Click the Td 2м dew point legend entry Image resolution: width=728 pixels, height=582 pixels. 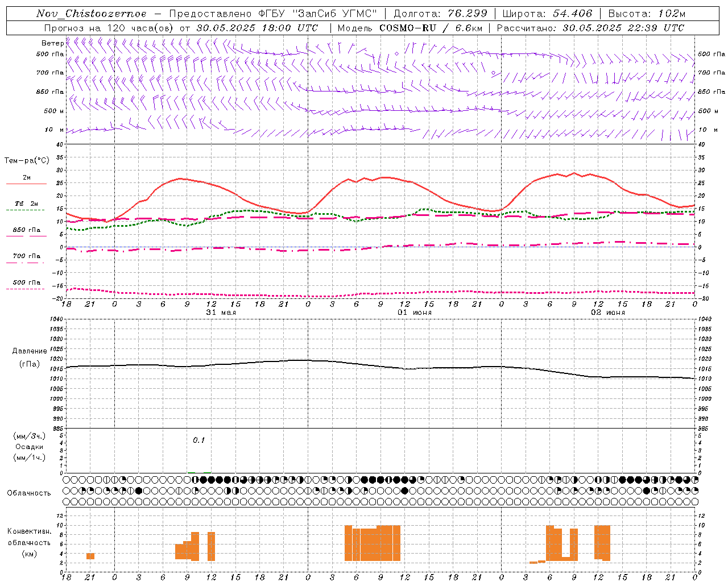27,203
